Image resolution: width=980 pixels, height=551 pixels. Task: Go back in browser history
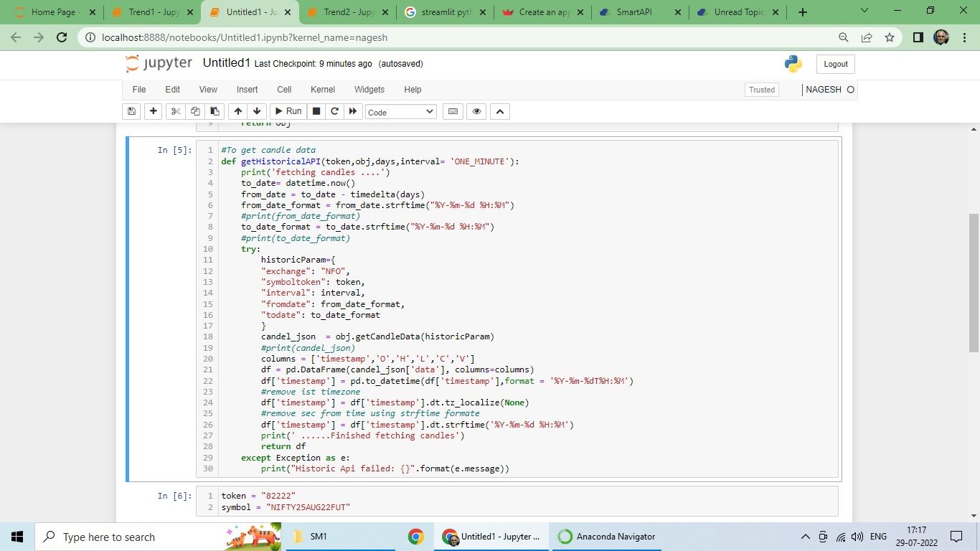coord(16,38)
